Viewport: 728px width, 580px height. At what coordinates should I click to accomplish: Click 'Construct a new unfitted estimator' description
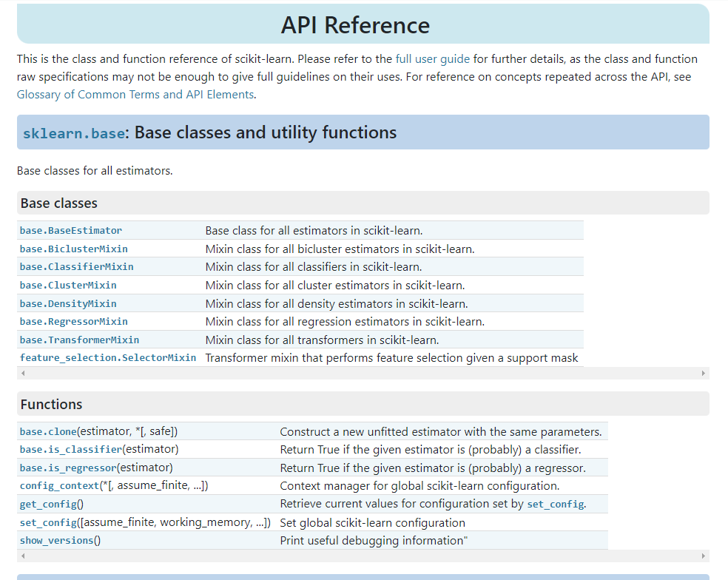(441, 432)
